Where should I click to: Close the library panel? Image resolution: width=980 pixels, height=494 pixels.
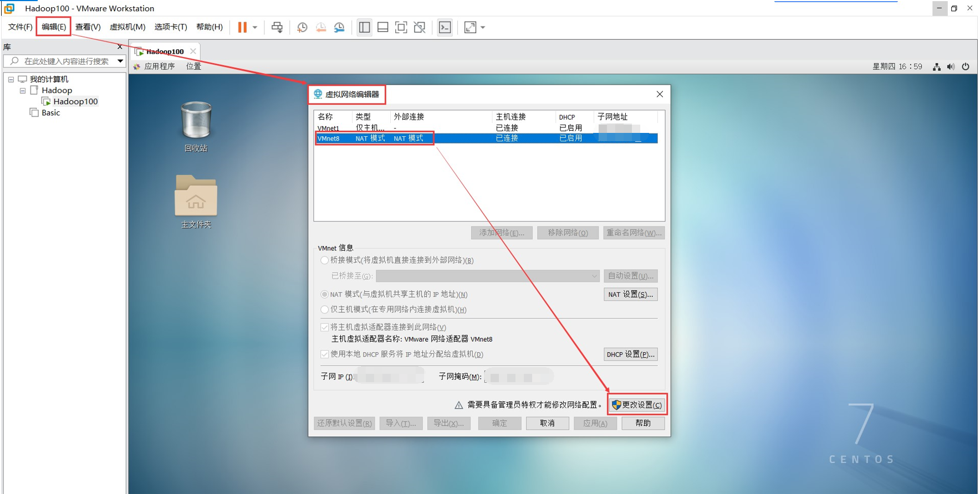click(120, 47)
